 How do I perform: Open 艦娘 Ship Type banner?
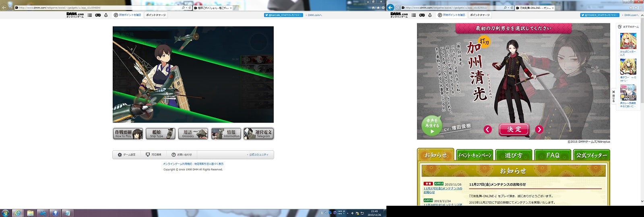pos(161,134)
